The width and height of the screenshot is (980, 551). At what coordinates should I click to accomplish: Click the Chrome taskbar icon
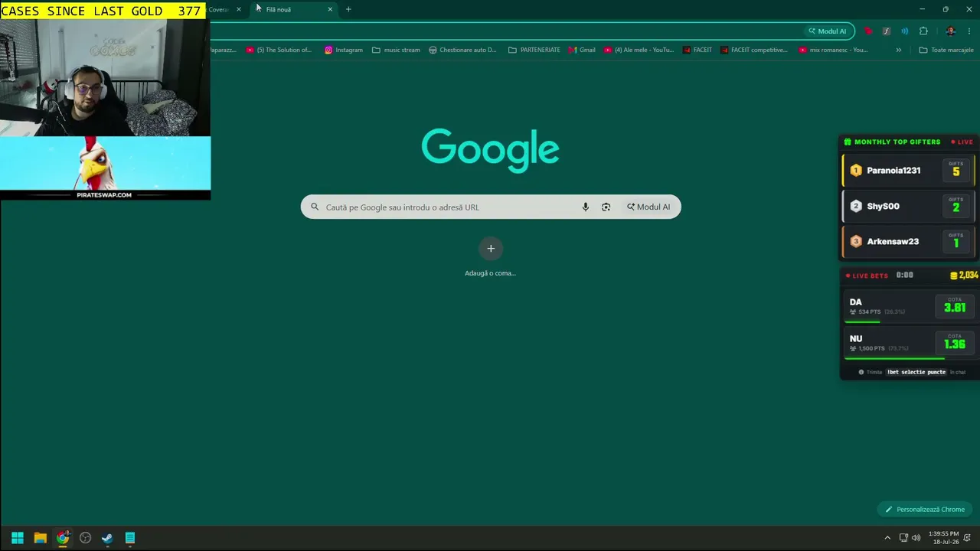[63, 538]
